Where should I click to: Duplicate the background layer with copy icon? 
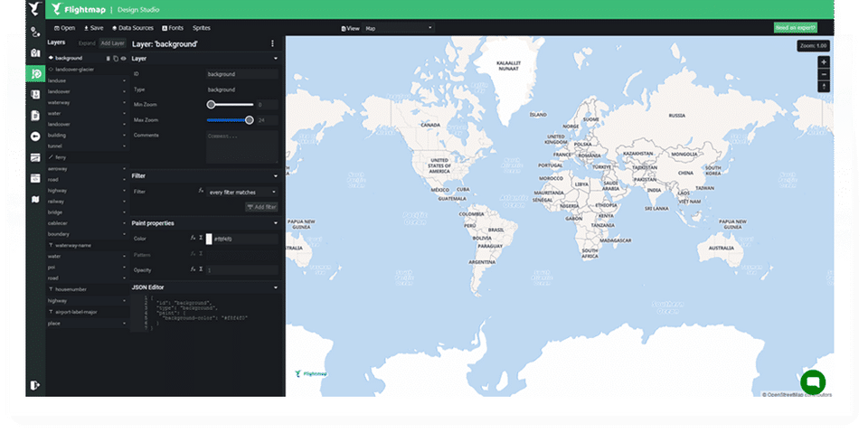pyautogui.click(x=116, y=58)
